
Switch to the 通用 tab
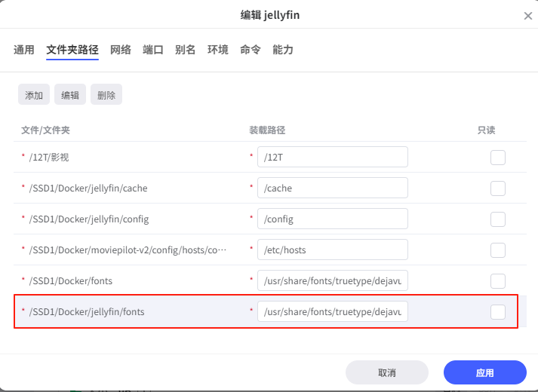click(x=24, y=50)
